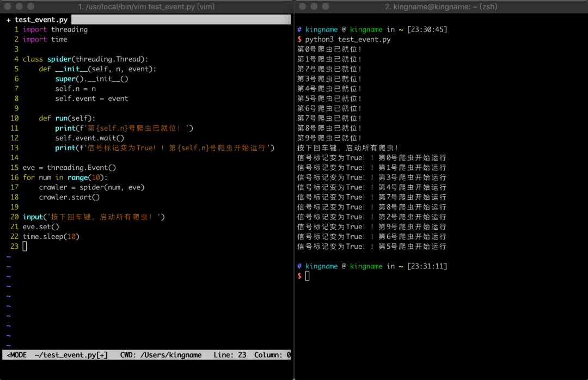Click 'CWD: /Users/kingname' in status line
This screenshot has width=588, height=380.
161,355
